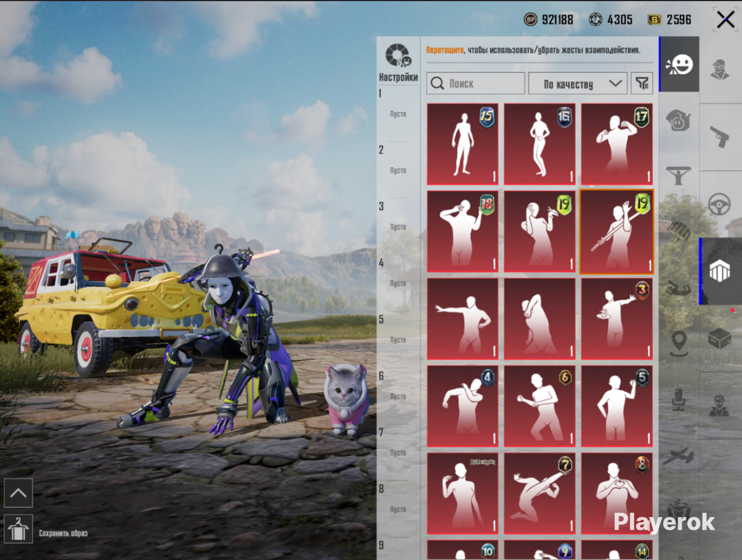Image resolution: width=742 pixels, height=560 pixels.
Task: Click empty emote slot 3 Пусто
Action: click(x=398, y=227)
